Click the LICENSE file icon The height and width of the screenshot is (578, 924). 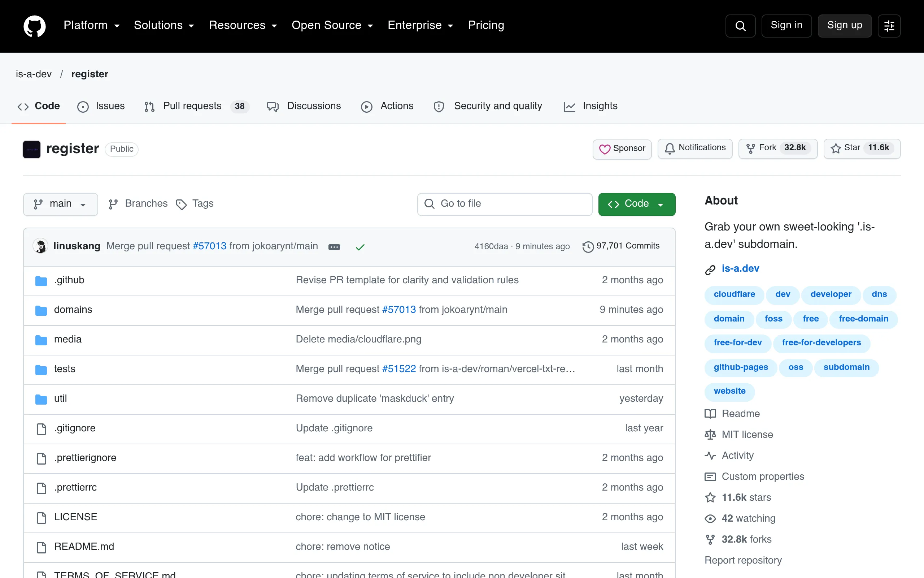click(41, 518)
